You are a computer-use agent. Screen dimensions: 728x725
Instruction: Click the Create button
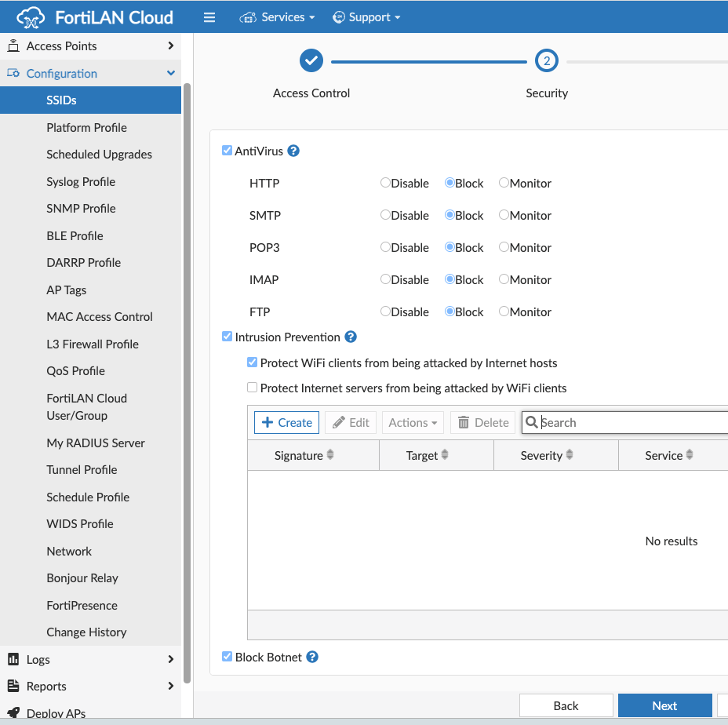click(x=286, y=422)
